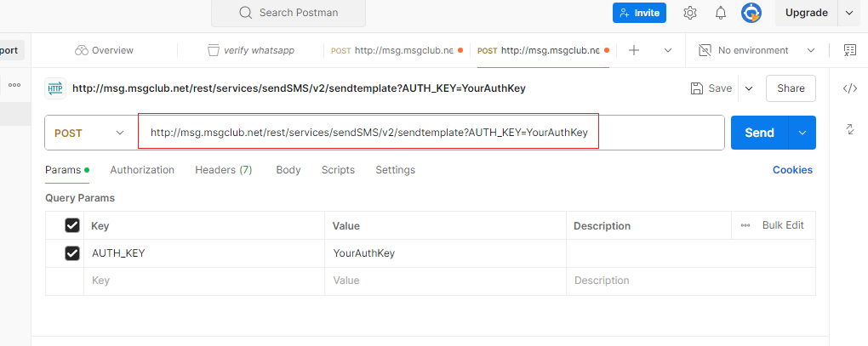868x346 pixels.
Task: Open the notifications bell
Action: coord(721,13)
